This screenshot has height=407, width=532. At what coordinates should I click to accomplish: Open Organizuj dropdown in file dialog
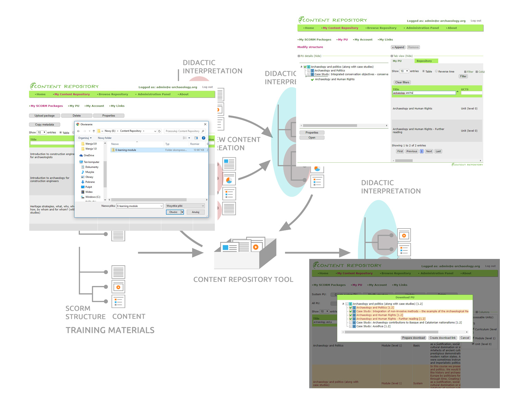(x=85, y=138)
